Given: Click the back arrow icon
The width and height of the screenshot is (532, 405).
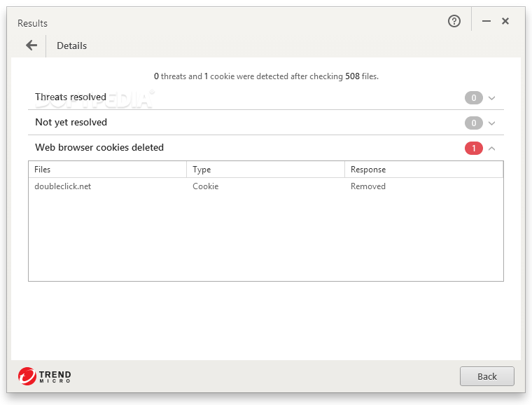Looking at the screenshot, I should 31,45.
